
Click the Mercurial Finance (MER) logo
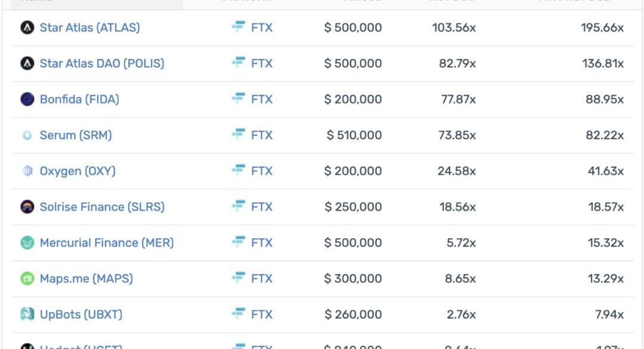point(27,242)
